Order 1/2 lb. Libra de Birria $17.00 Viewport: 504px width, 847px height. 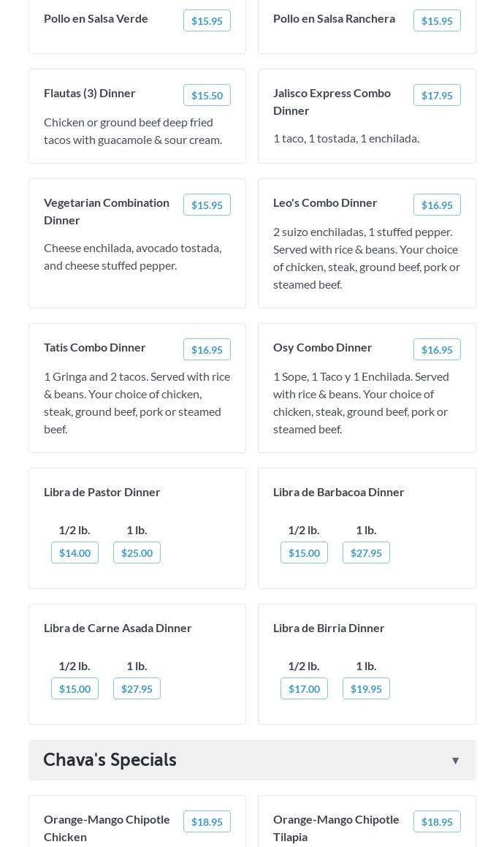tap(304, 689)
